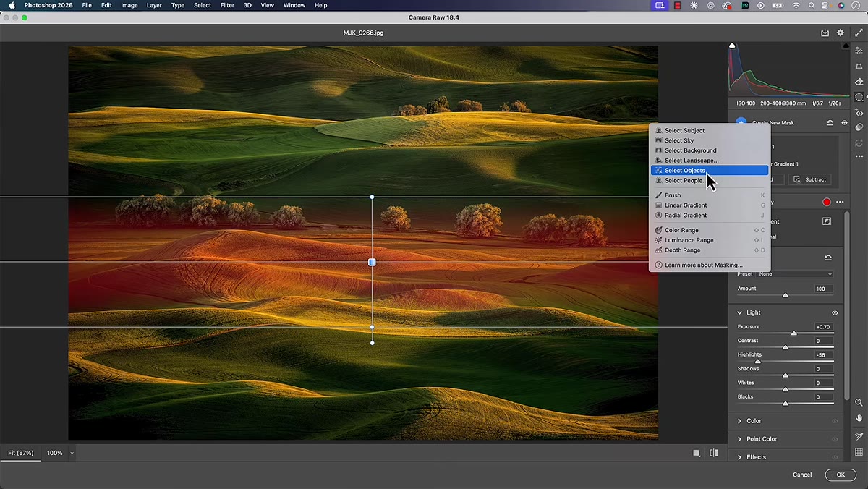Open the Filter menu in menu bar

pyautogui.click(x=227, y=5)
